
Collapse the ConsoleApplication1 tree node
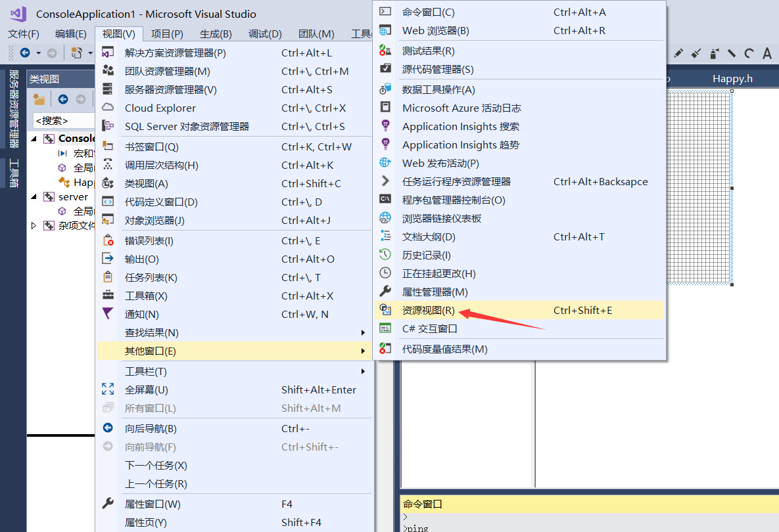click(x=34, y=139)
